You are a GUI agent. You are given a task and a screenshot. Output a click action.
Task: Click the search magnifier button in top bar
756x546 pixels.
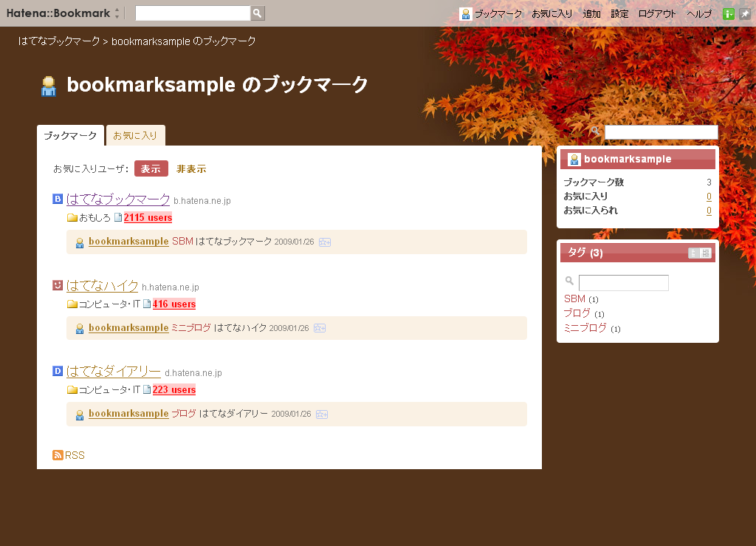[258, 13]
